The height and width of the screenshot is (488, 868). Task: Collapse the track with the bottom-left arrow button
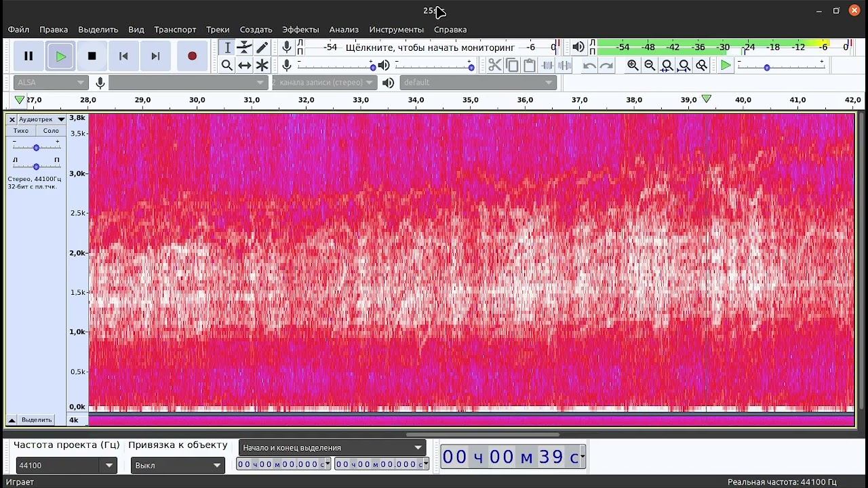tap(12, 420)
